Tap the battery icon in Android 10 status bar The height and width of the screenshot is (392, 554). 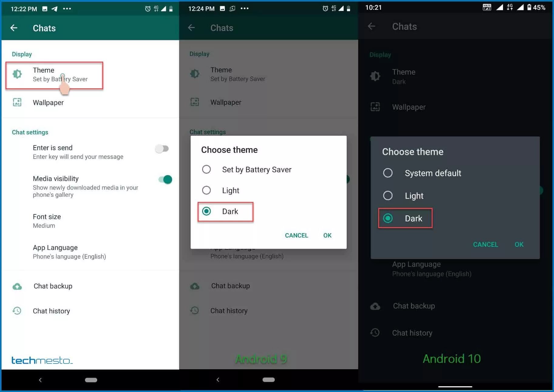coord(529,7)
